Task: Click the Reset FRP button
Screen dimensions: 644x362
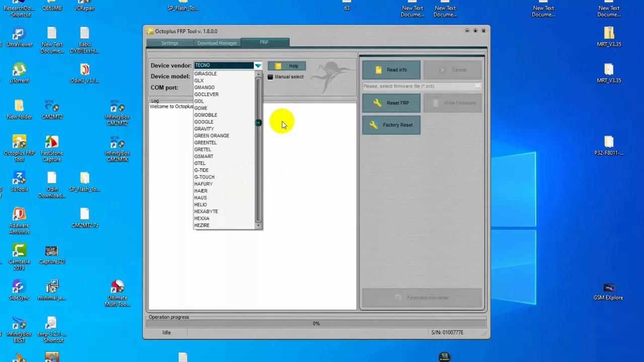Action: (391, 103)
